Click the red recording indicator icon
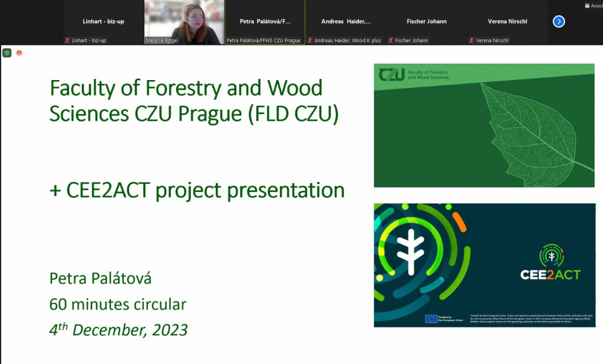This screenshot has height=364, width=603. click(19, 53)
